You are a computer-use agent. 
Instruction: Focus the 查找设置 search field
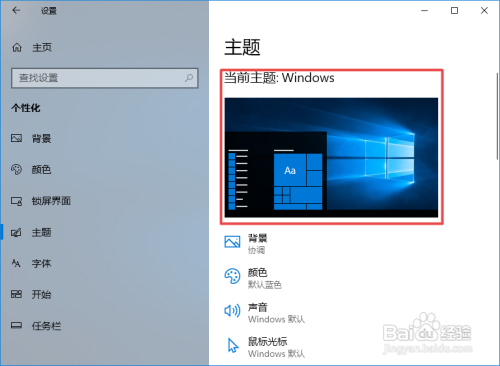(x=105, y=78)
